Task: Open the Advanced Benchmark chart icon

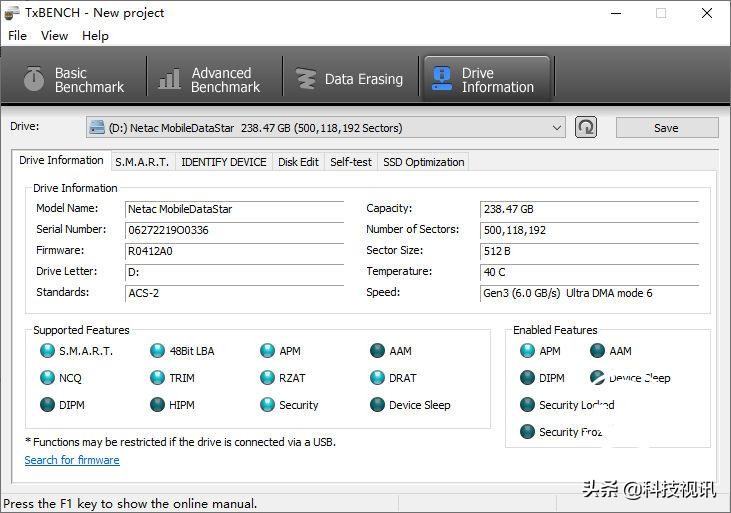Action: coord(170,79)
